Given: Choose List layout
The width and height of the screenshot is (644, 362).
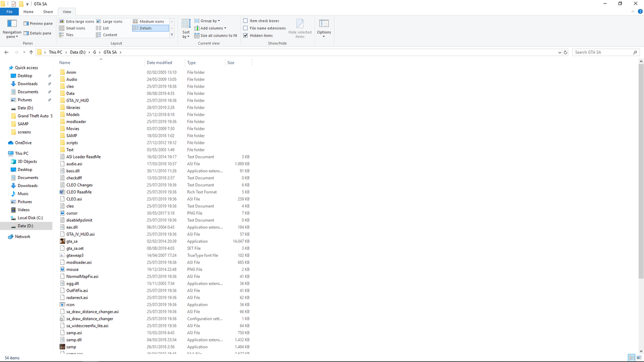Looking at the screenshot, I should click(102, 28).
